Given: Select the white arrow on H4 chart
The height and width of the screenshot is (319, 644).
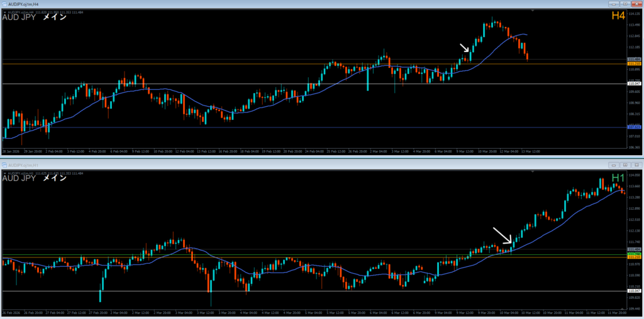Looking at the screenshot, I should 465,49.
